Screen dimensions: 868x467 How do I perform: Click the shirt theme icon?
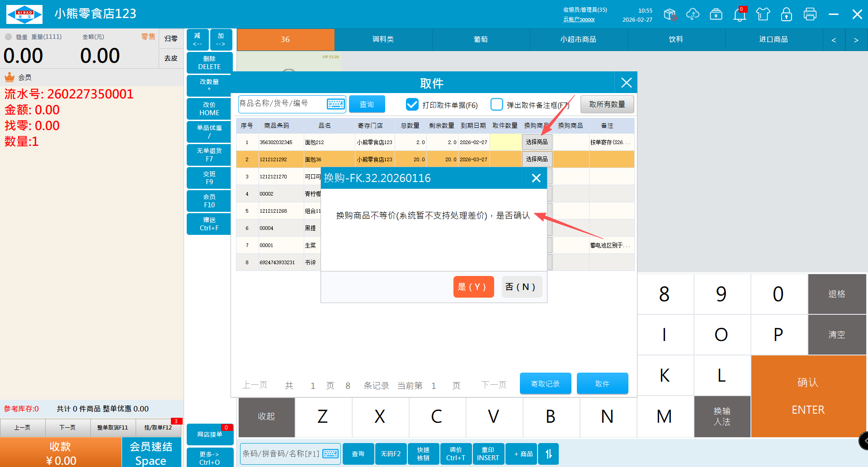point(763,14)
